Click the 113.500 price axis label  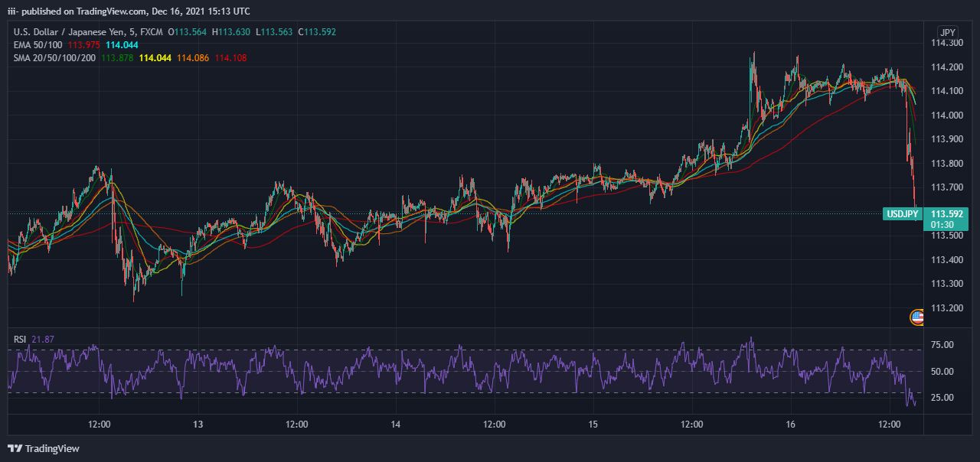coord(946,236)
